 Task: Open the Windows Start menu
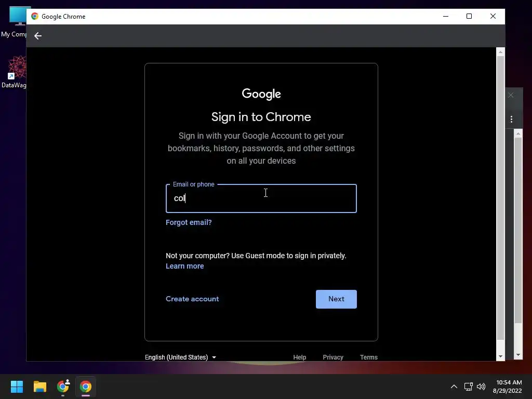tap(17, 387)
